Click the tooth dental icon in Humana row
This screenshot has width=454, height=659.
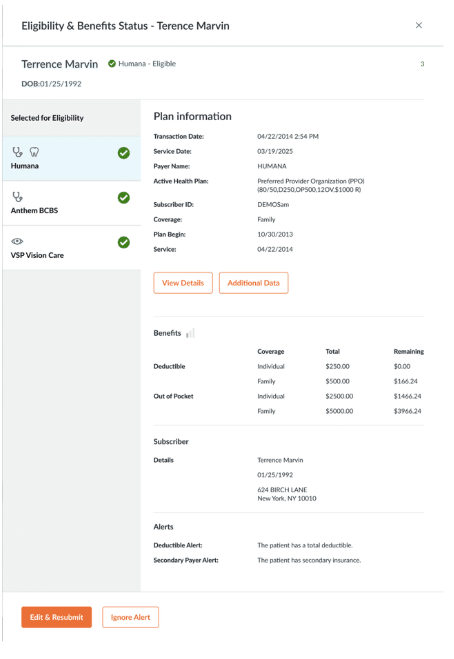(34, 152)
